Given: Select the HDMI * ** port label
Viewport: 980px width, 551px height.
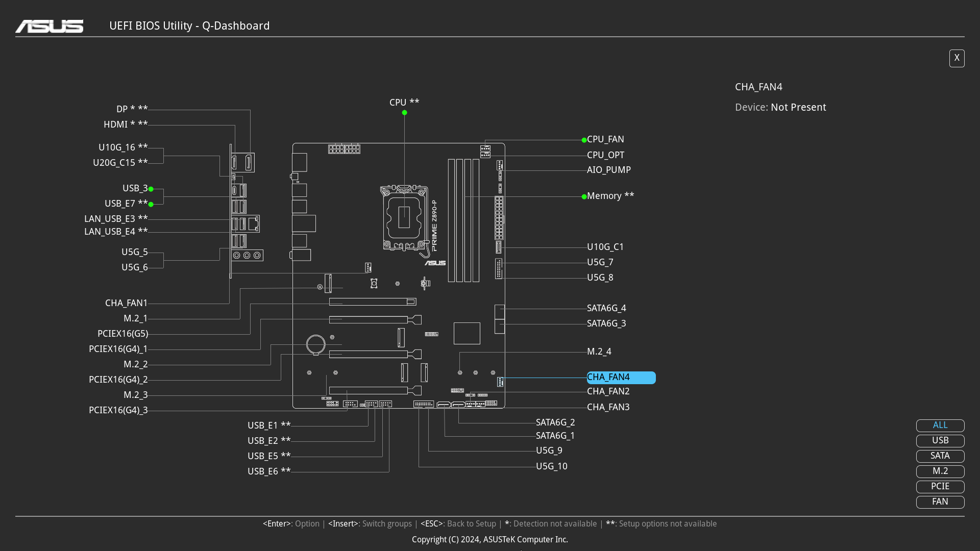Looking at the screenshot, I should click(x=126, y=124).
